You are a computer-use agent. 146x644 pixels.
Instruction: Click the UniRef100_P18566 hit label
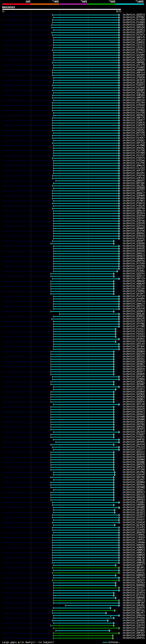134,291
